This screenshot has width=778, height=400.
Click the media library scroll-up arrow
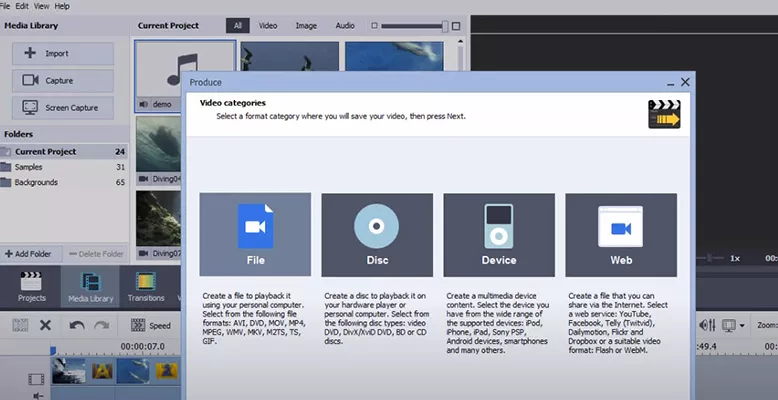(460, 42)
